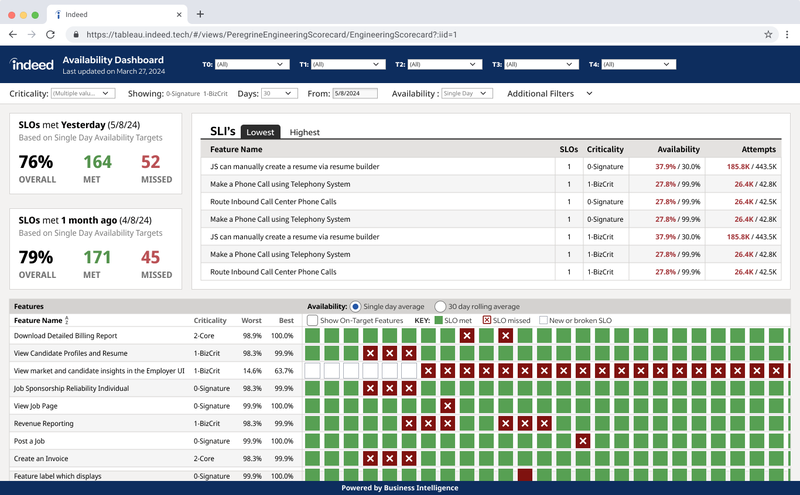Screen dimensions: 800x495
Task: Click the Best column header
Action: 286,320
